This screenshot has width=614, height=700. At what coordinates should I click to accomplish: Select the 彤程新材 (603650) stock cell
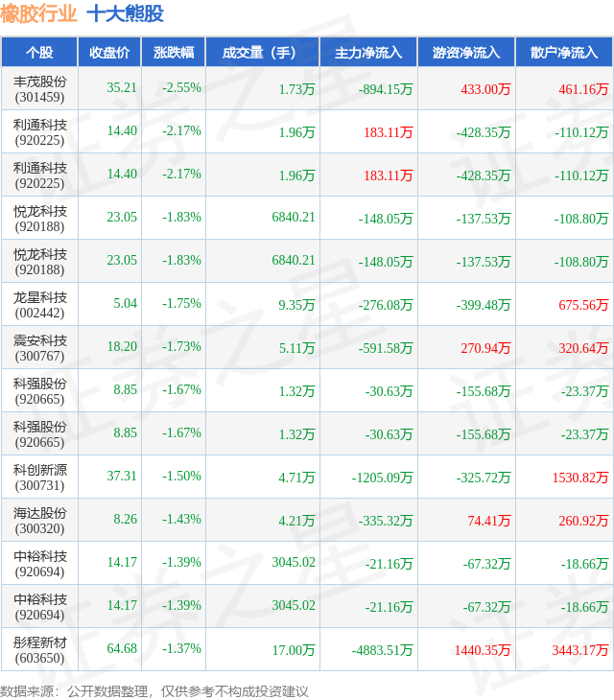(x=39, y=650)
